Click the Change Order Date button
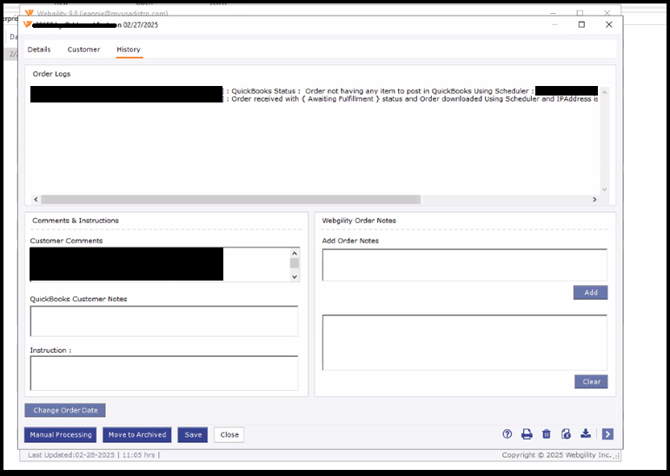 pyautogui.click(x=65, y=410)
